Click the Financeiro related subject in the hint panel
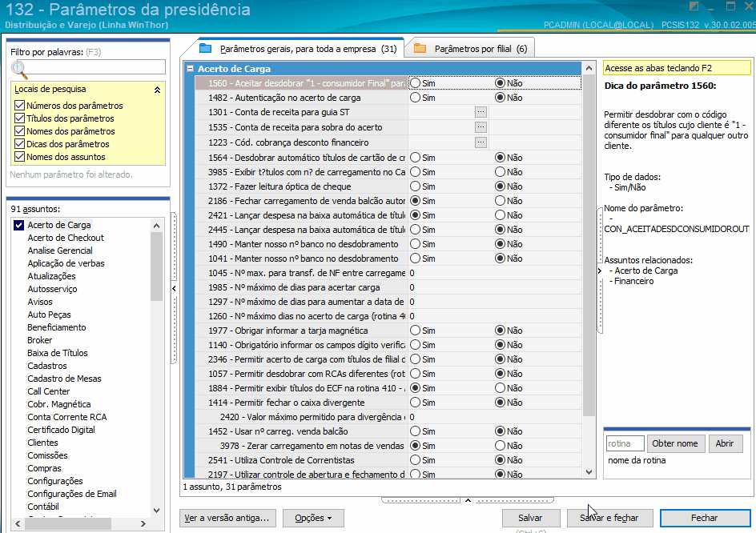This screenshot has height=533, width=756. pyautogui.click(x=633, y=281)
